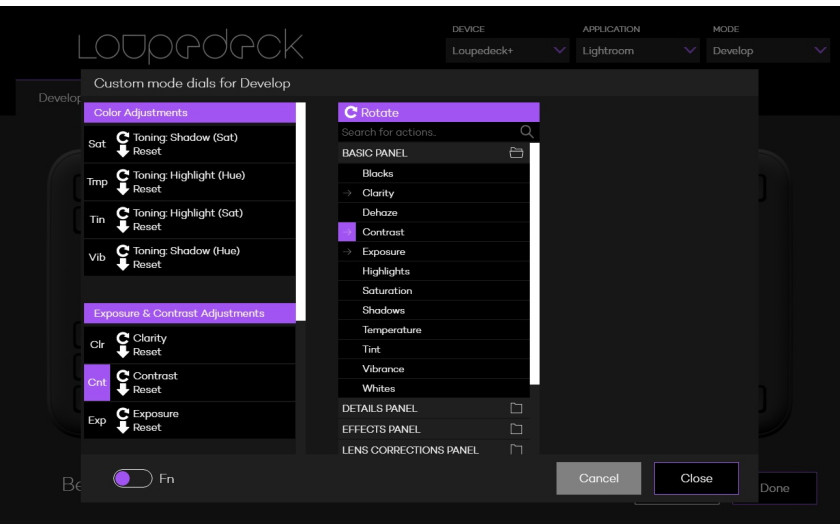Click the folder icon beside LENS CORRECTIONS PANEL
Screen dimensions: 840x530
[x=516, y=450]
